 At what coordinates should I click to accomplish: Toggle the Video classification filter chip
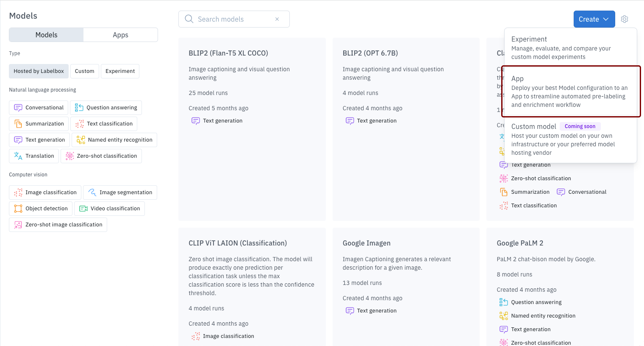tap(109, 209)
